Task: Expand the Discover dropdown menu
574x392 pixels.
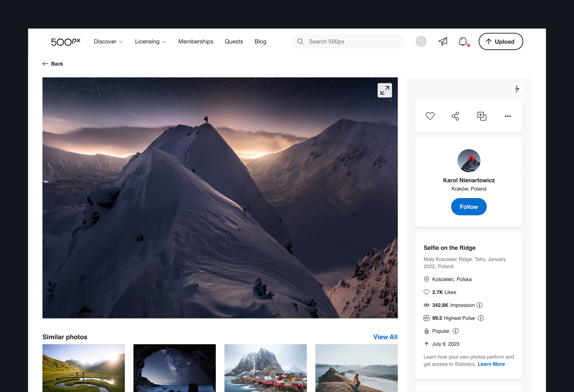Action: (108, 41)
